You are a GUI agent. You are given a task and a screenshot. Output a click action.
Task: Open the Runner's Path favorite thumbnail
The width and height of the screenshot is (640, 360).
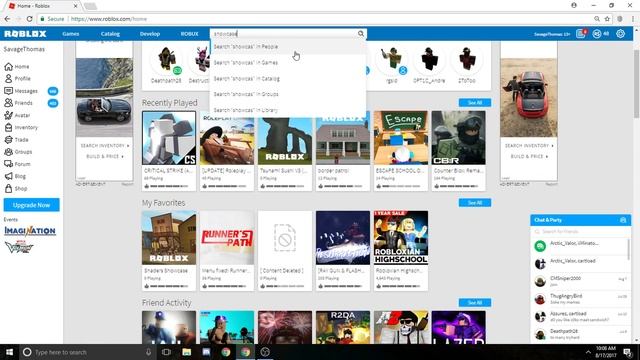point(227,238)
